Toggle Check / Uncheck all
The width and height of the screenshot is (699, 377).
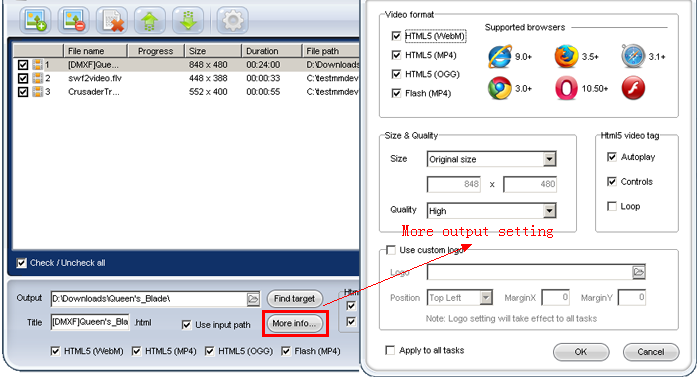21,263
